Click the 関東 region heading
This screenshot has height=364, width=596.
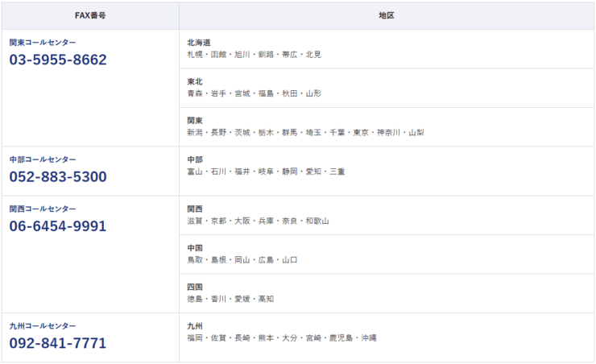point(195,120)
